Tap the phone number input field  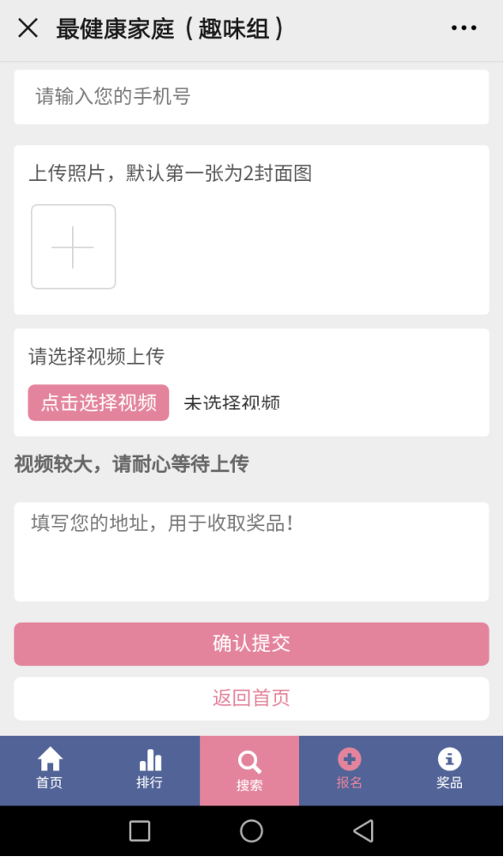coord(251,96)
